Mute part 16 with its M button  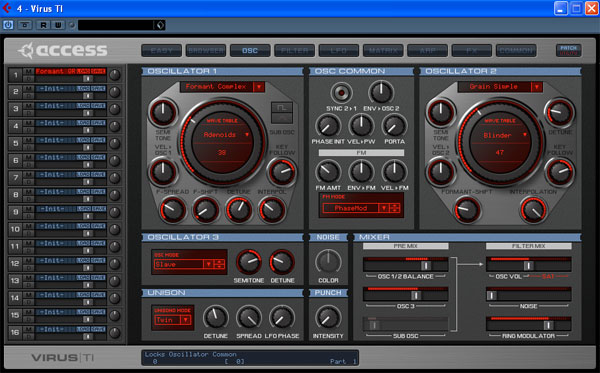click(28, 329)
